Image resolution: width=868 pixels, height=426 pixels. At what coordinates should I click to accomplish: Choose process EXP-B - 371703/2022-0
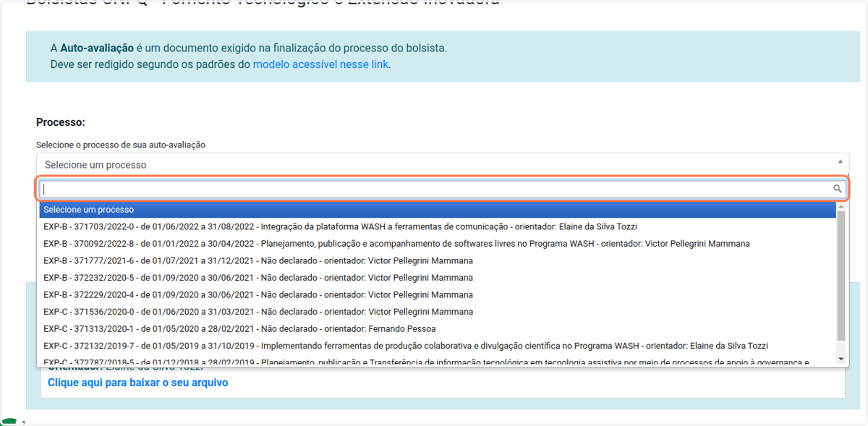438,226
